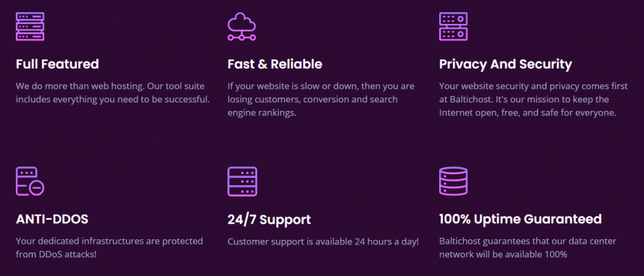Click the data center network guarantee text
Image resolution: width=644 pixels, height=276 pixels.
(527, 248)
